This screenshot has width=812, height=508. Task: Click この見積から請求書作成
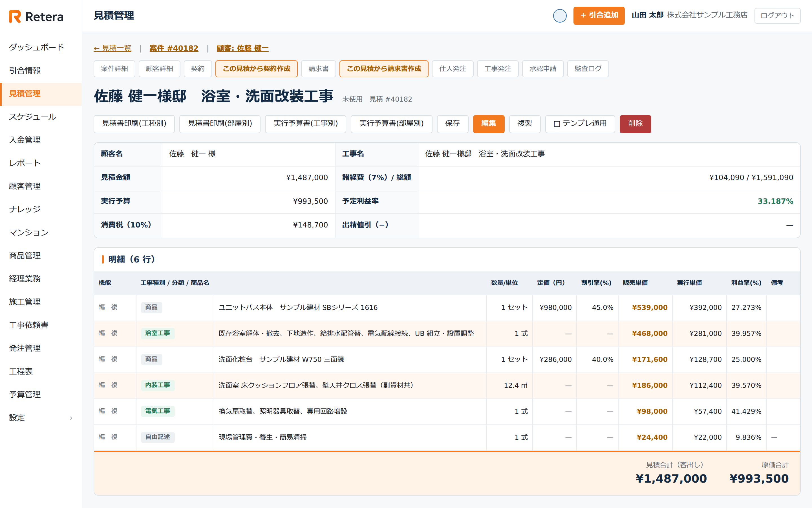click(384, 69)
